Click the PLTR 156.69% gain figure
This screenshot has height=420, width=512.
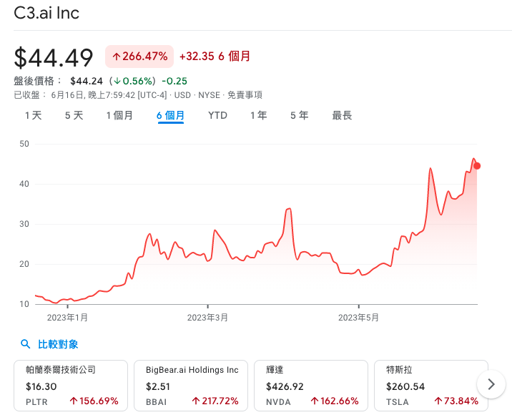(x=94, y=401)
